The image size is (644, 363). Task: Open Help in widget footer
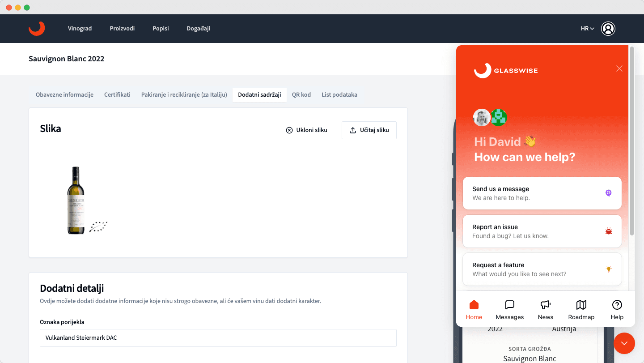[x=617, y=310]
